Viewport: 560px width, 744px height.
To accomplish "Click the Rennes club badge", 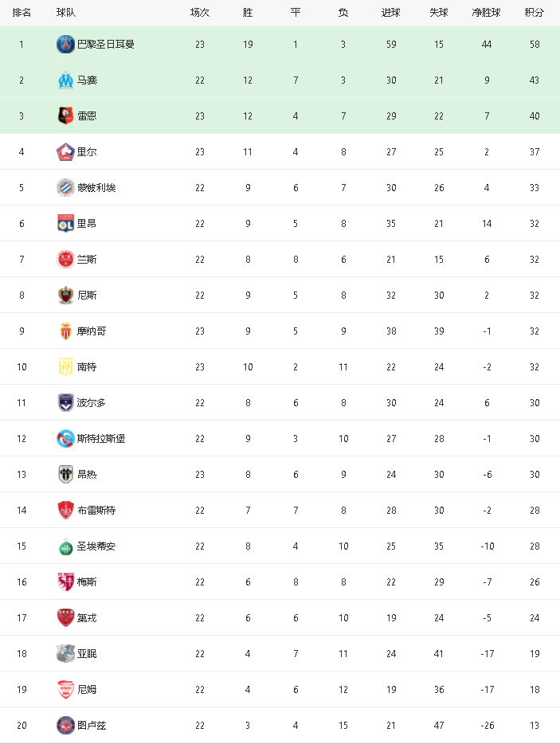I will pyautogui.click(x=65, y=116).
